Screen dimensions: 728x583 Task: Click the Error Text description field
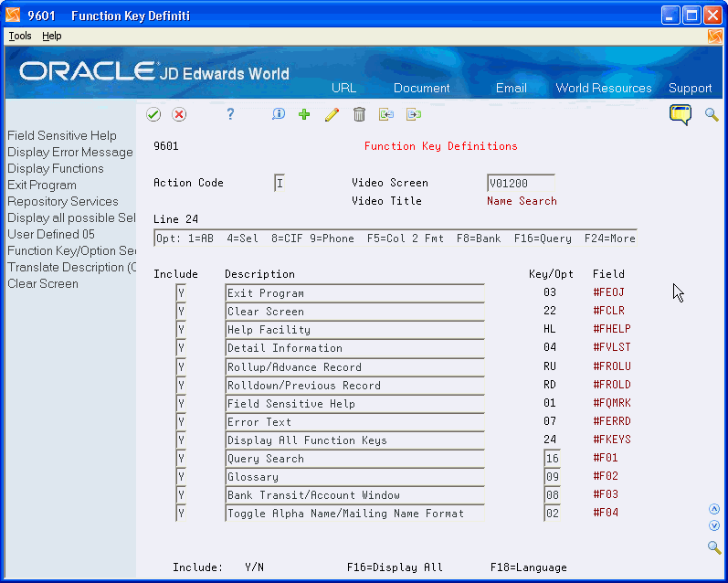tap(354, 422)
